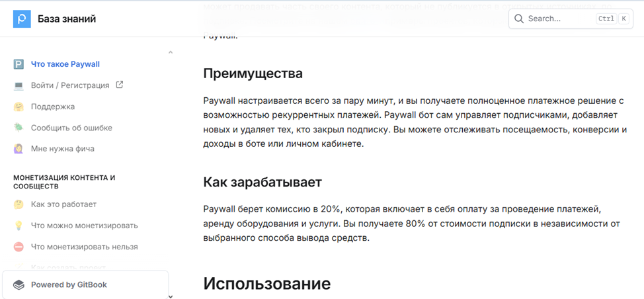Image resolution: width=644 pixels, height=299 pixels.
Task: Click the raised-hand person icon beside Мне нужна фича
Action: [19, 149]
